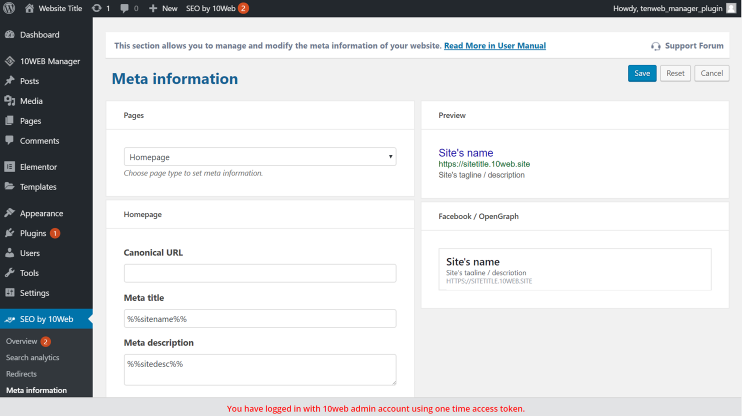Click the Reset button

tap(675, 73)
